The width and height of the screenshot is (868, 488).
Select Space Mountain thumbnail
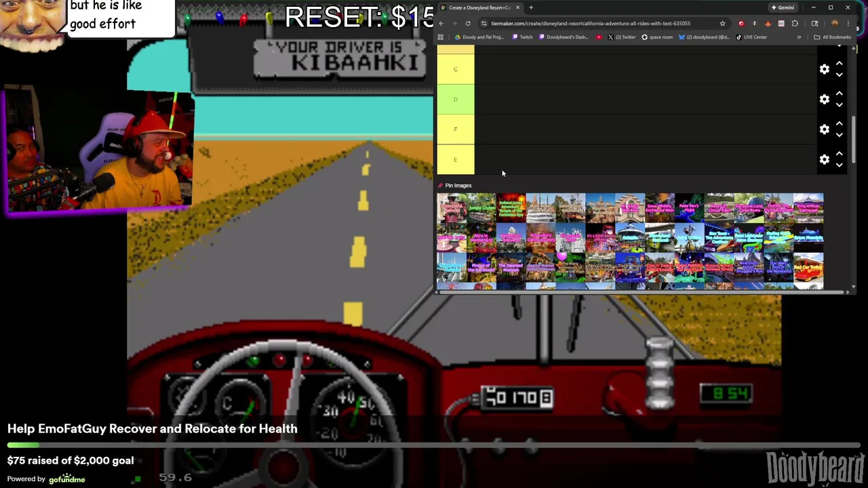(x=809, y=238)
